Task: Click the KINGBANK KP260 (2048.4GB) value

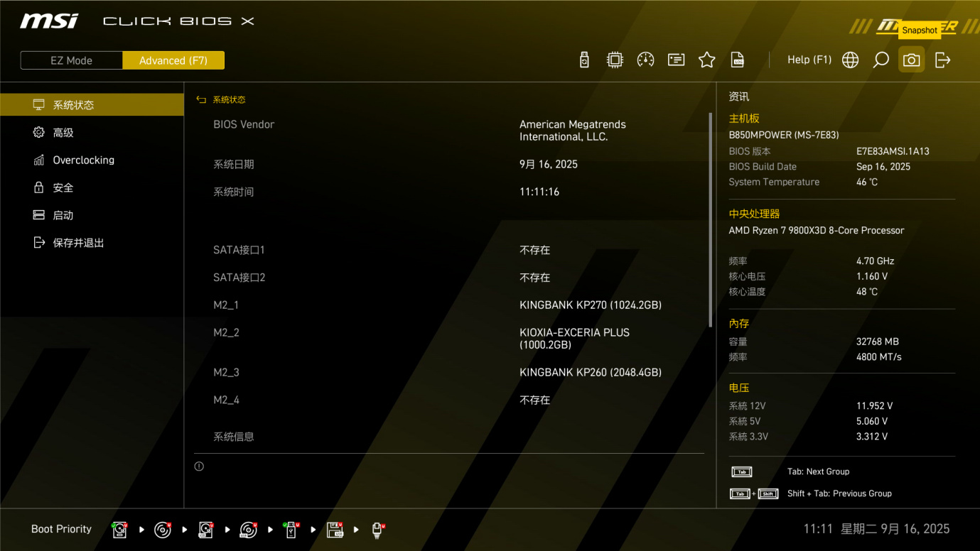Action: tap(591, 372)
